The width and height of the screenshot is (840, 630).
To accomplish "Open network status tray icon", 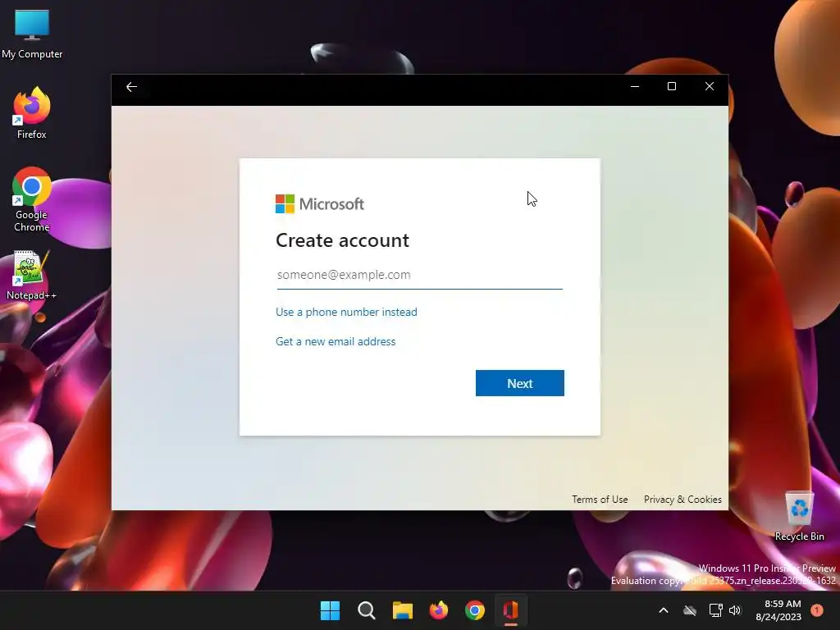I will tap(715, 610).
